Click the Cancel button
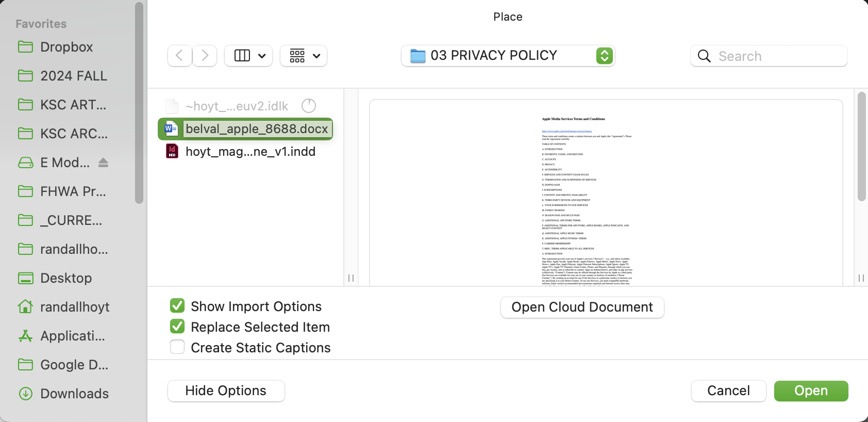 click(x=728, y=391)
